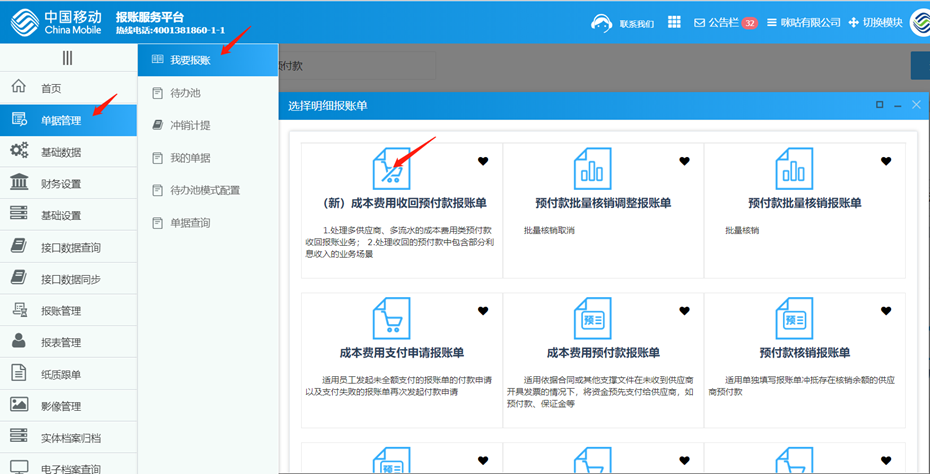Click the 预付款核销报账单 document icon
This screenshot has width=930, height=474.
(x=794, y=318)
